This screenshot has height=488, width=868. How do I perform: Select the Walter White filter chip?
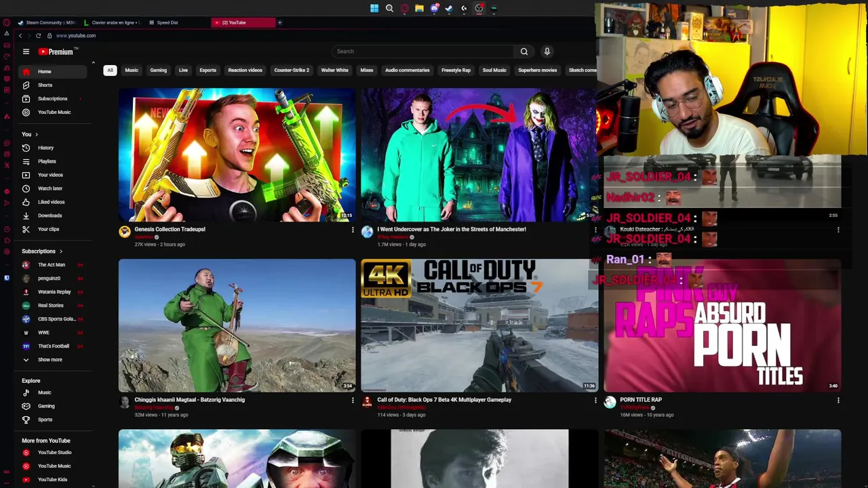[334, 70]
